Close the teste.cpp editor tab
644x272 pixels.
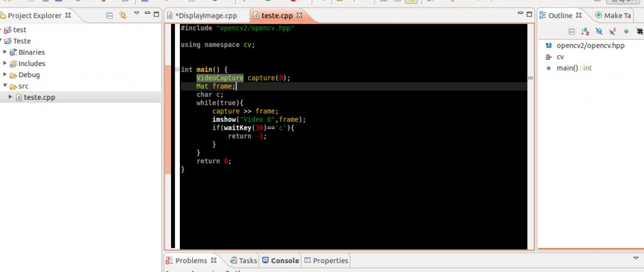click(x=299, y=15)
